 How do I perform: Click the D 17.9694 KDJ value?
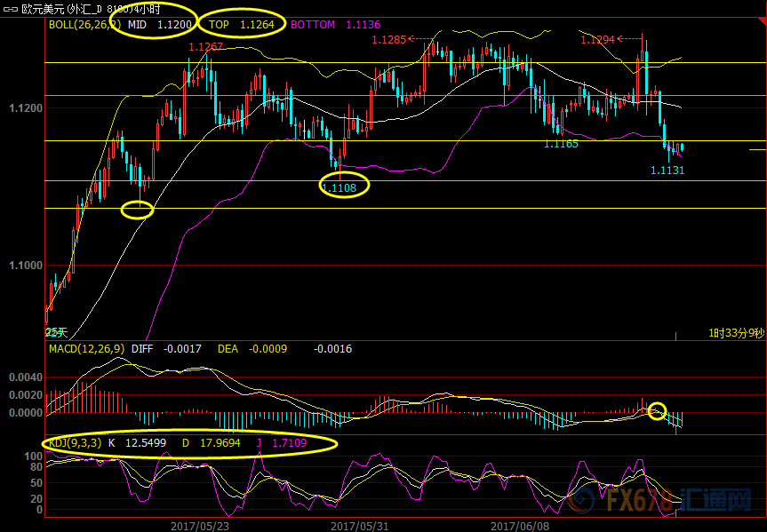click(212, 443)
